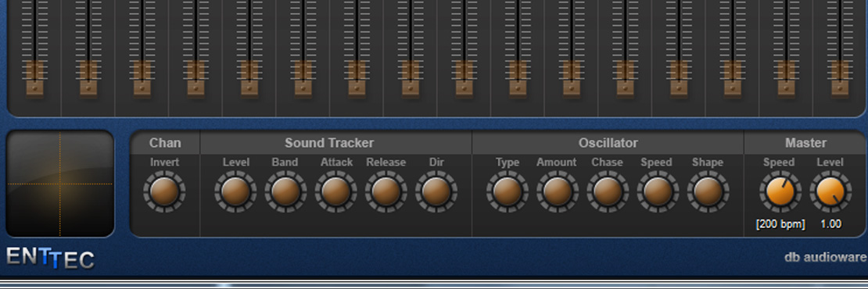Click the last channel fader handle

click(840, 79)
